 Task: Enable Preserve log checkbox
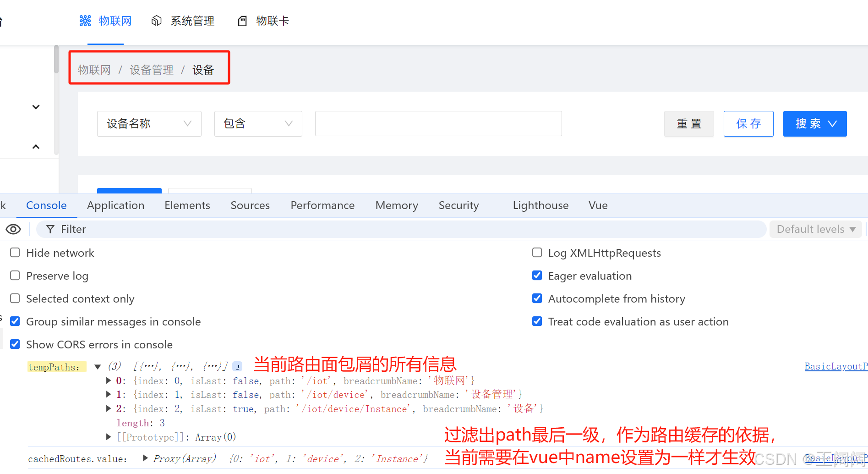coord(15,276)
